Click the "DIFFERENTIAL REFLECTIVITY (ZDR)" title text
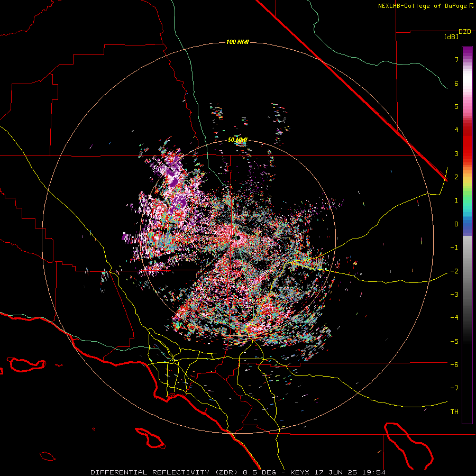 (165, 472)
